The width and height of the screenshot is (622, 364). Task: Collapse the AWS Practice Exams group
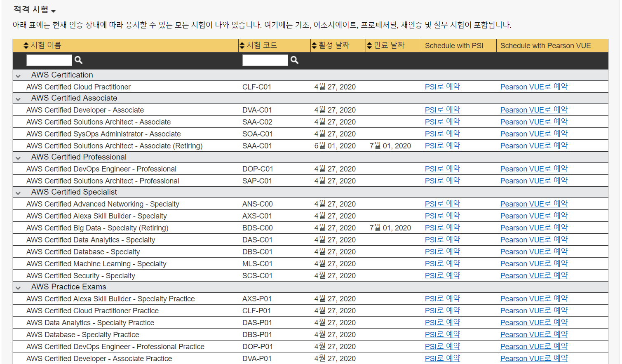pos(18,288)
